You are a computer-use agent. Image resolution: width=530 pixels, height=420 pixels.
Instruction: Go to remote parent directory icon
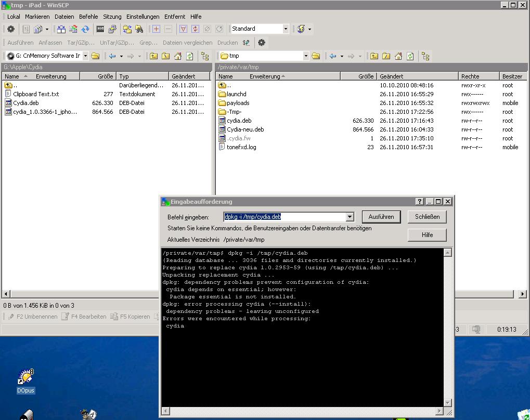point(374,56)
